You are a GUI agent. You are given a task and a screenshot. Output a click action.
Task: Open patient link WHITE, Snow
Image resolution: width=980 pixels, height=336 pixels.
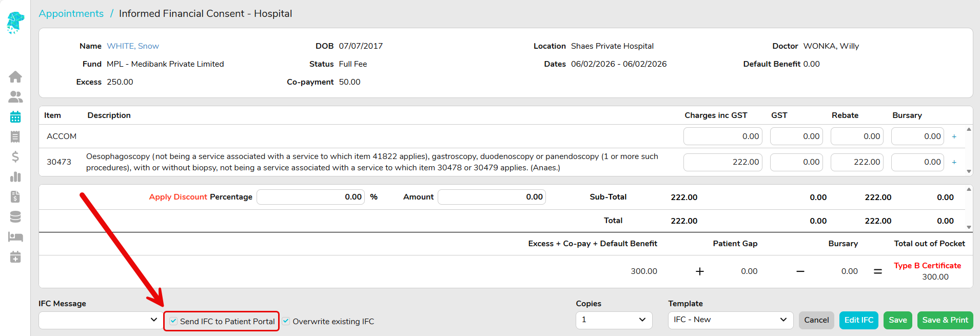(133, 46)
